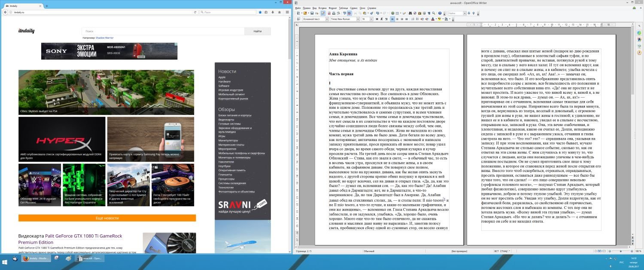Click the Hyperlink globe icon
The height and width of the screenshot is (270, 644).
[x=392, y=13]
